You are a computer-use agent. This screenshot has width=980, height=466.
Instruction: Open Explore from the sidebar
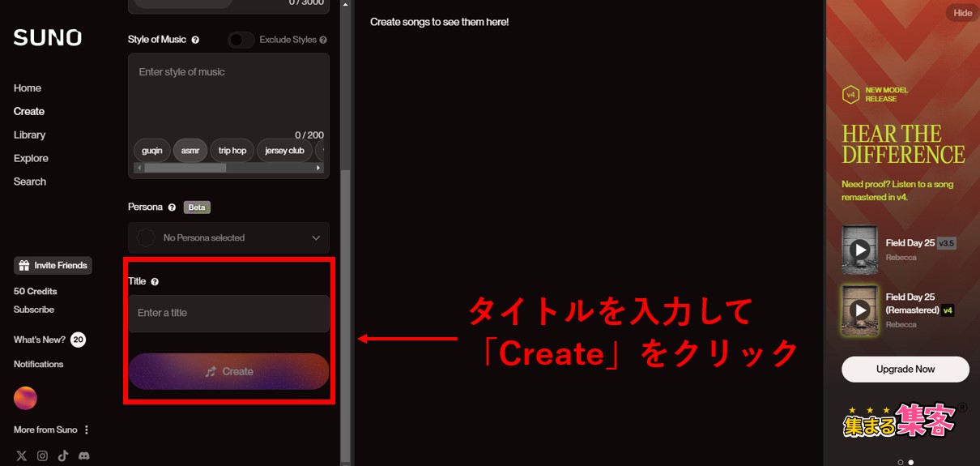pyautogui.click(x=31, y=158)
